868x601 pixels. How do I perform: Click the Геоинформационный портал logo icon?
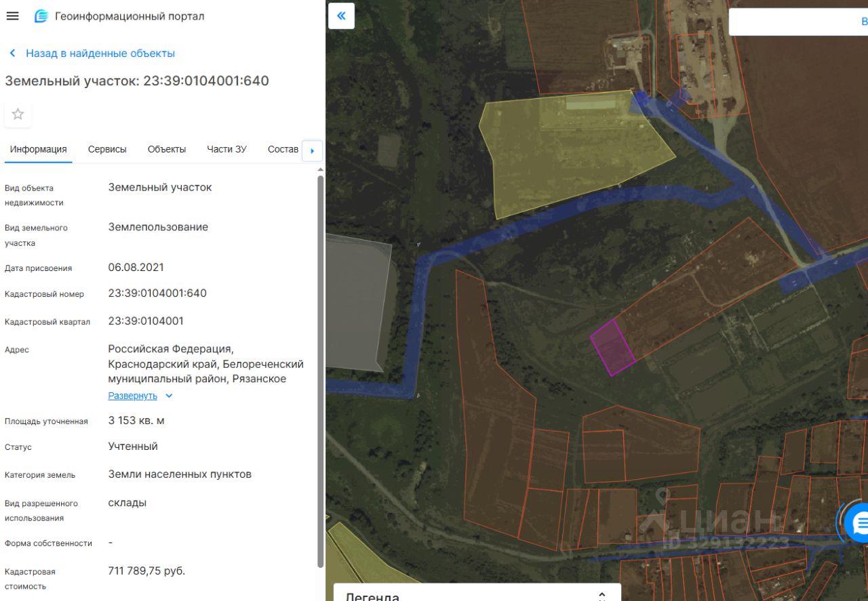41,16
